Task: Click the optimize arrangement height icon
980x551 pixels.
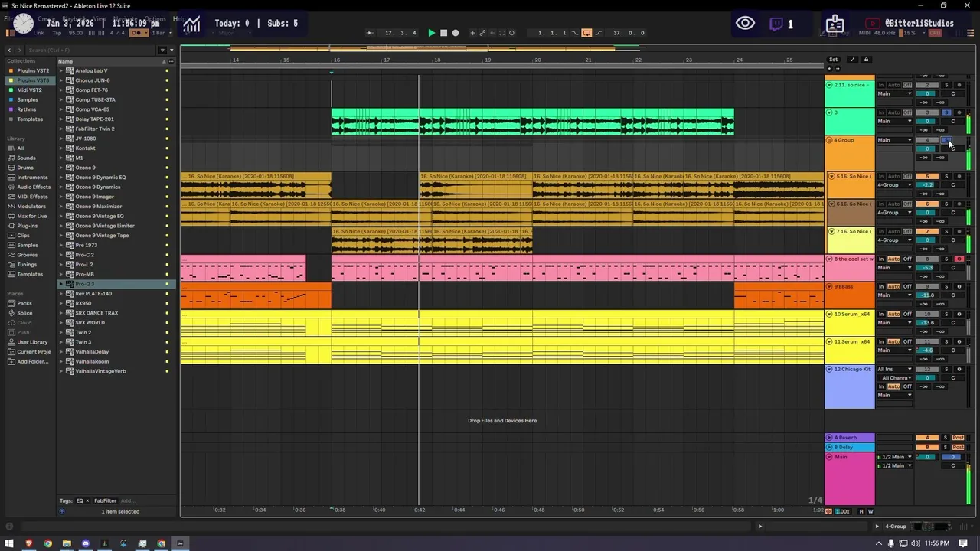Action: pyautogui.click(x=852, y=60)
